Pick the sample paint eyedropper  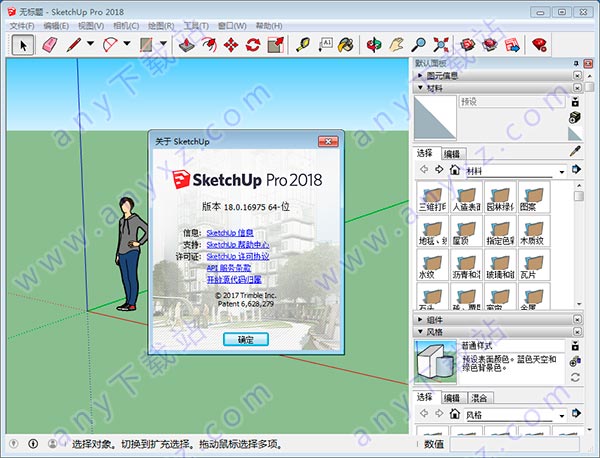pyautogui.click(x=575, y=151)
